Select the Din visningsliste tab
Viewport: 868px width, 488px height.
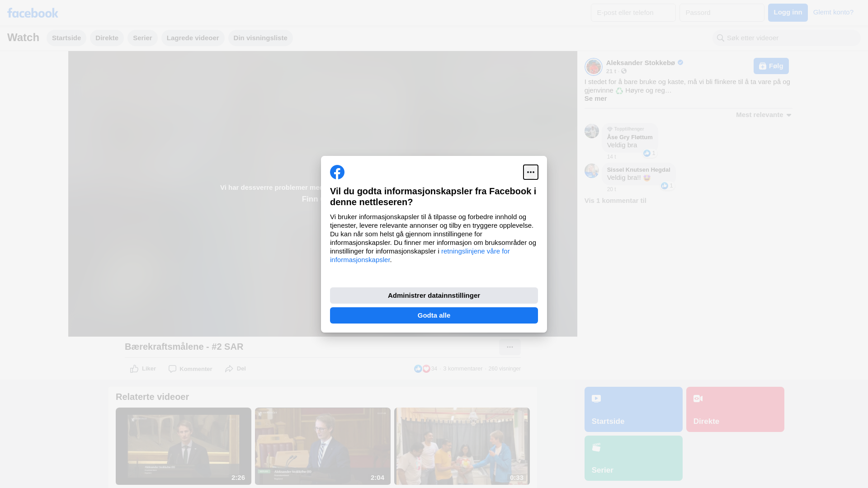260,38
